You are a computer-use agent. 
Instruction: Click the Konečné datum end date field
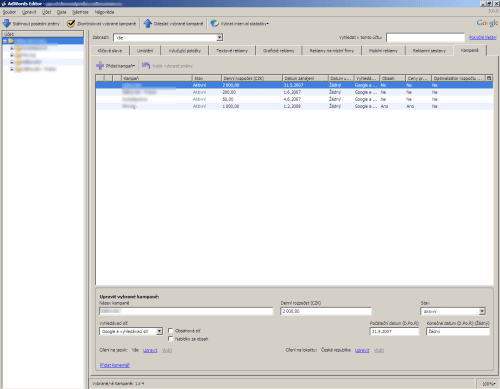click(458, 332)
